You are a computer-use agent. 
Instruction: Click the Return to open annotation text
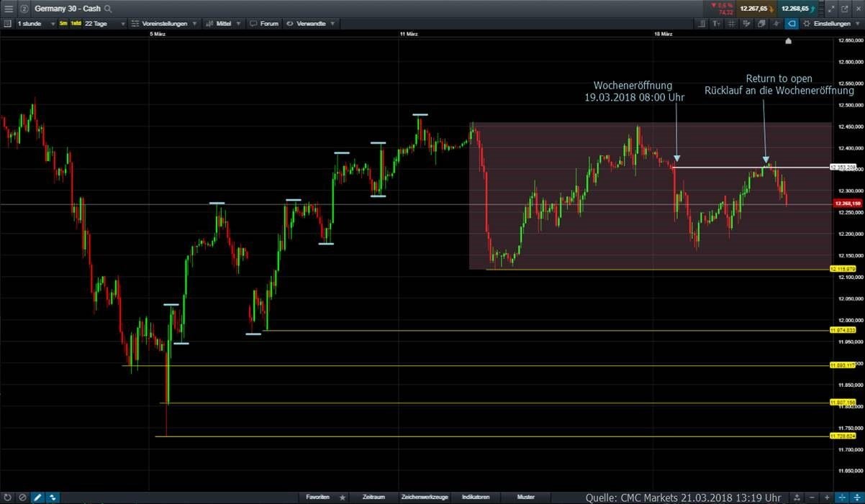pyautogui.click(x=779, y=85)
